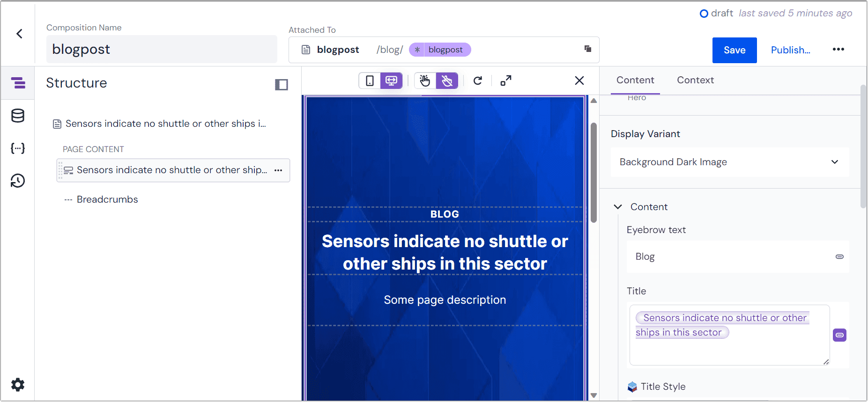Click the 'last saved 5 minutes ago' text

coord(795,14)
